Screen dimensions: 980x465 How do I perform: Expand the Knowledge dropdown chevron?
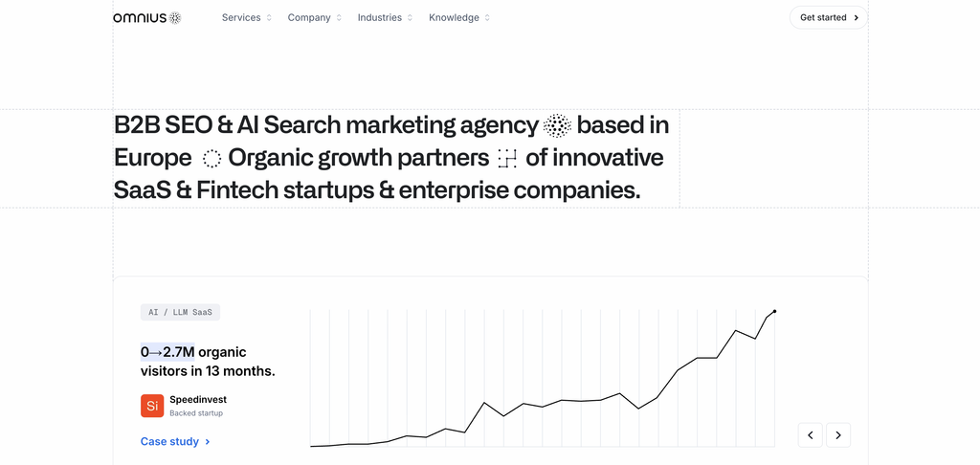point(487,17)
